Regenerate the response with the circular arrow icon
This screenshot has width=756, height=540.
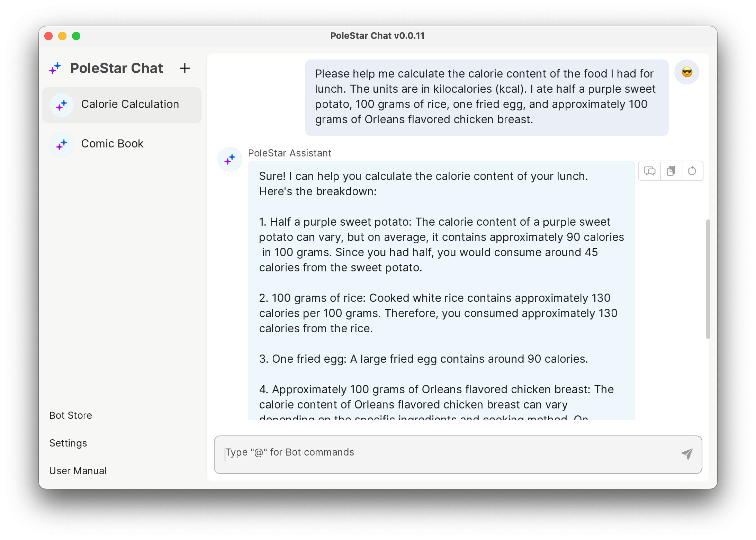point(692,171)
